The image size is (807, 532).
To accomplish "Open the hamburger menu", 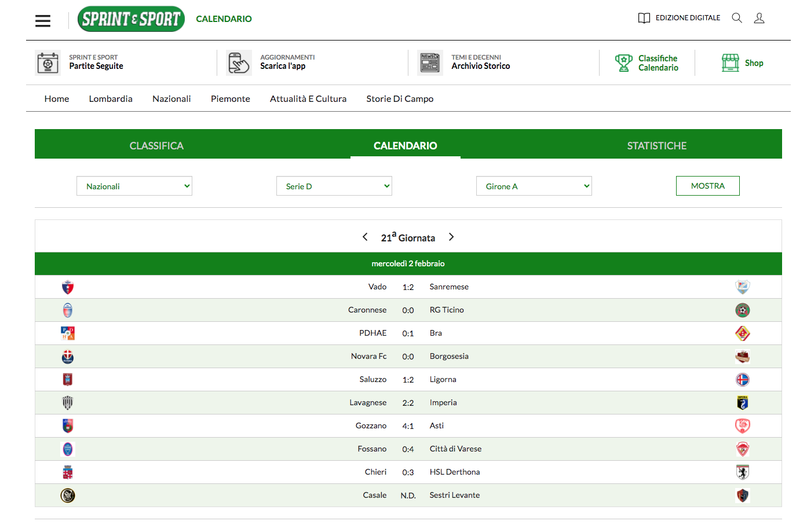I will pyautogui.click(x=43, y=21).
